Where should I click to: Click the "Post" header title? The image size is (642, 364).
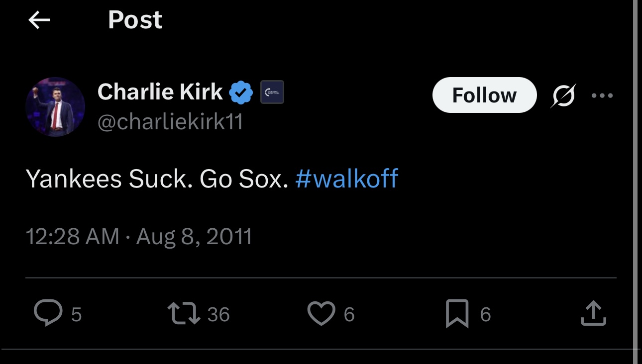[135, 20]
